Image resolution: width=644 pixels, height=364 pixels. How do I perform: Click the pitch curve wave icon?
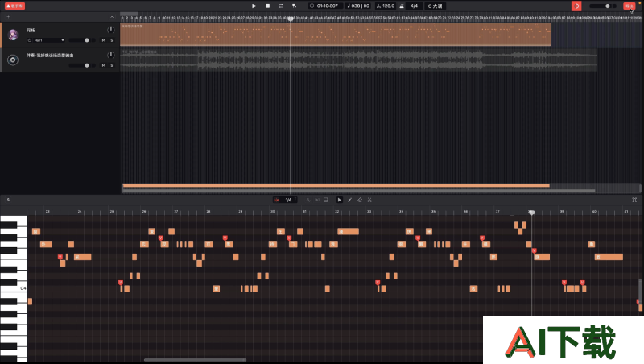click(x=308, y=200)
